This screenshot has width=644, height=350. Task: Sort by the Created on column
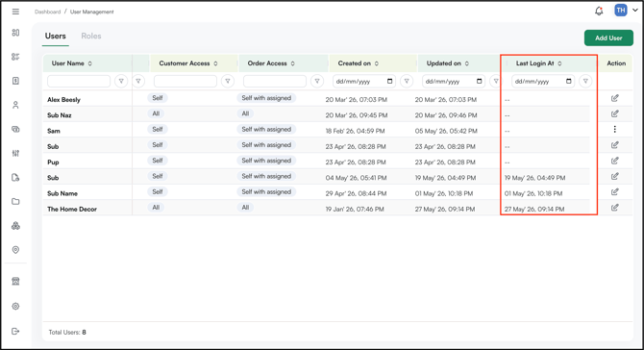point(377,63)
